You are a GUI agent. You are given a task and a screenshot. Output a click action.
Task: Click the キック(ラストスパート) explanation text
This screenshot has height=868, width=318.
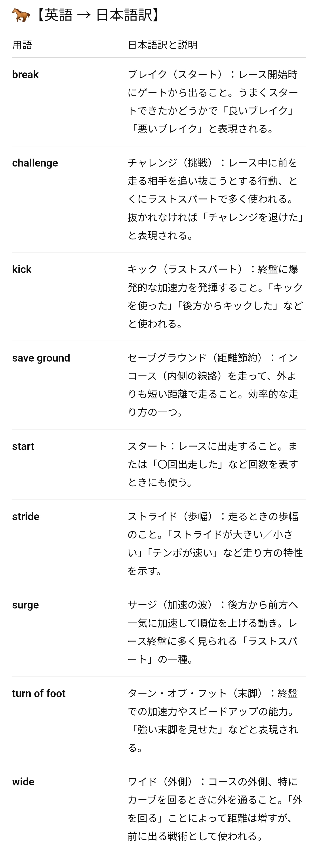pyautogui.click(x=215, y=297)
